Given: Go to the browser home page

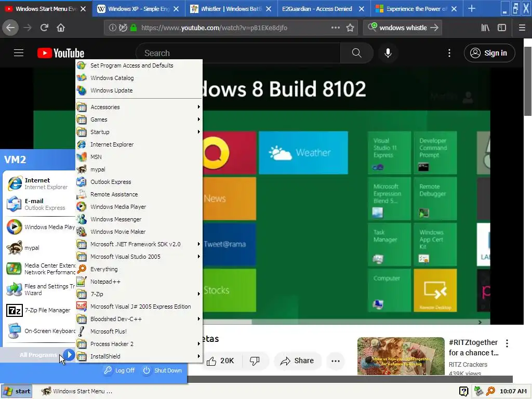Looking at the screenshot, I should click(x=61, y=28).
